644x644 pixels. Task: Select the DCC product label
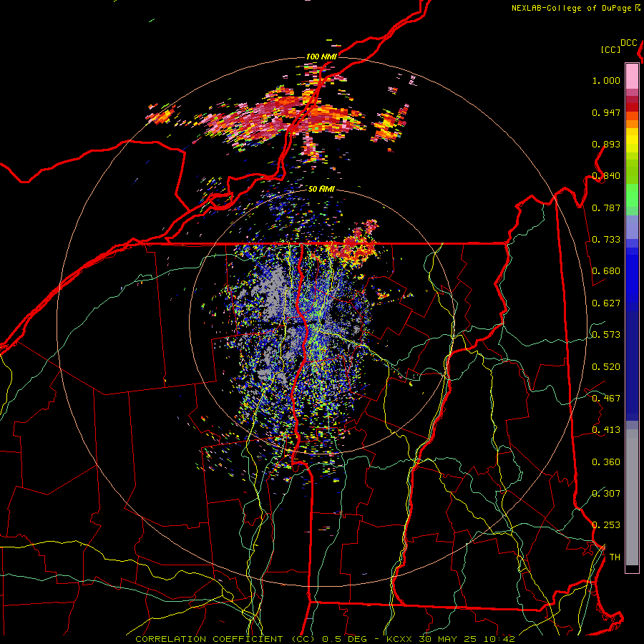pos(629,43)
